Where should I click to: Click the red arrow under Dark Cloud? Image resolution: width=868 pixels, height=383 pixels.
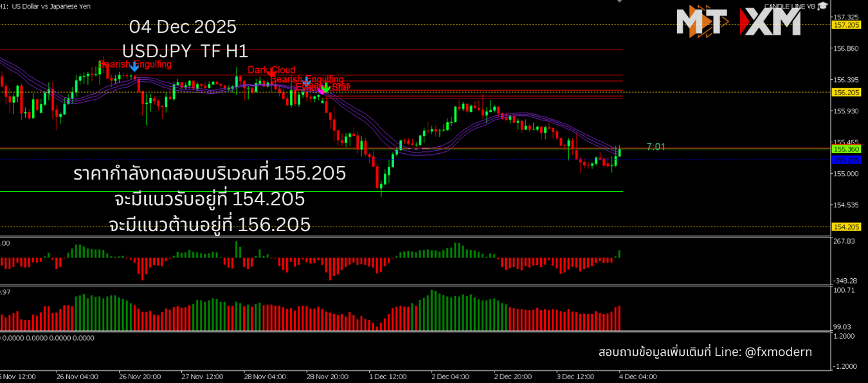pos(272,71)
